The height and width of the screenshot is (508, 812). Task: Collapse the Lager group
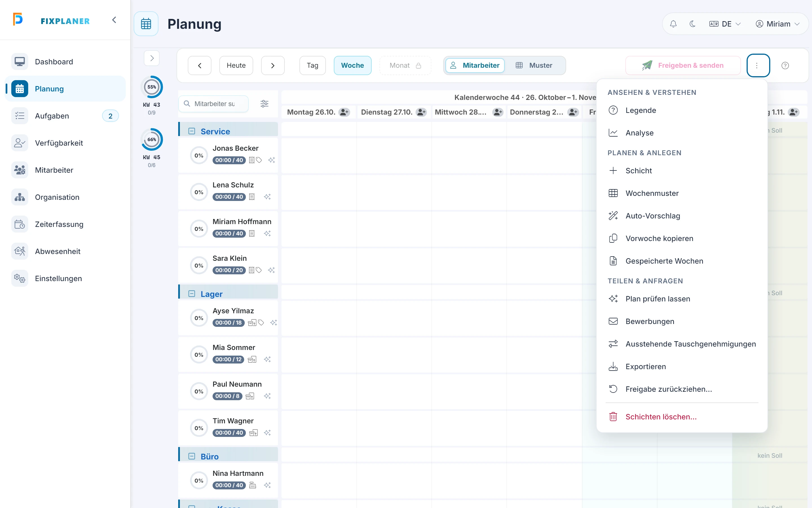click(x=192, y=294)
